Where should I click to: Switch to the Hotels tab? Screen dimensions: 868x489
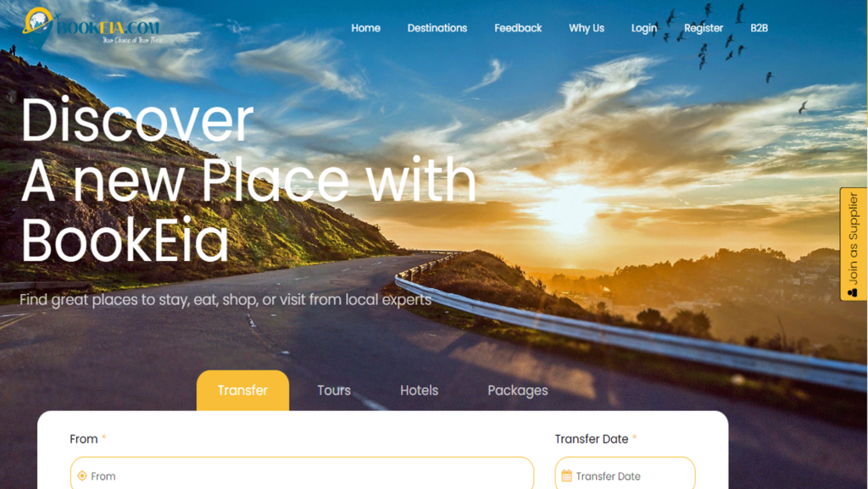(419, 391)
